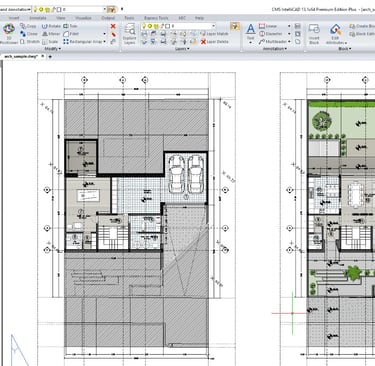Toggle layer freeze sun icon in the ribbon layer box
375x366 pixels.
150,26
